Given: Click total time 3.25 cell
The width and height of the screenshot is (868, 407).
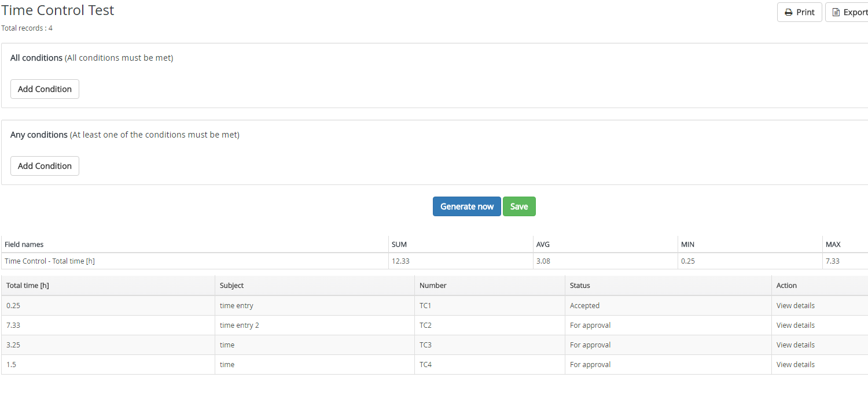Looking at the screenshot, I should click(x=108, y=345).
